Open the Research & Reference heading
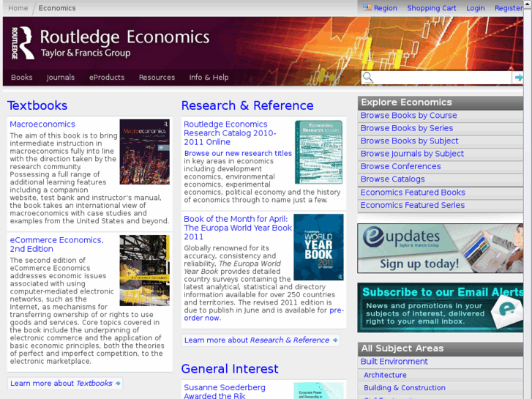Image resolution: width=532 pixels, height=399 pixels. coord(247,105)
